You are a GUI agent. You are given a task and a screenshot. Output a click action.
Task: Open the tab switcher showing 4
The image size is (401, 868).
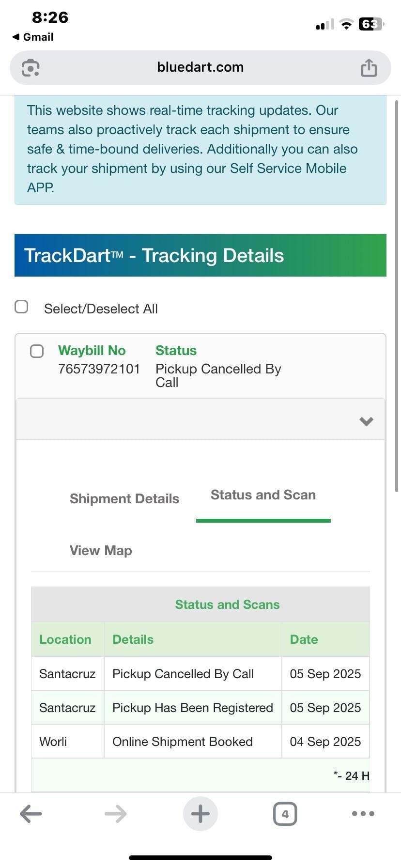click(x=285, y=814)
